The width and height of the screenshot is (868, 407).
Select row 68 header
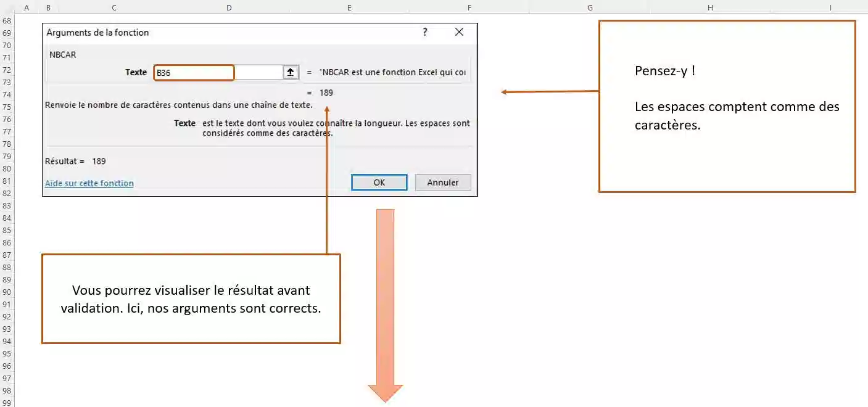(7, 20)
